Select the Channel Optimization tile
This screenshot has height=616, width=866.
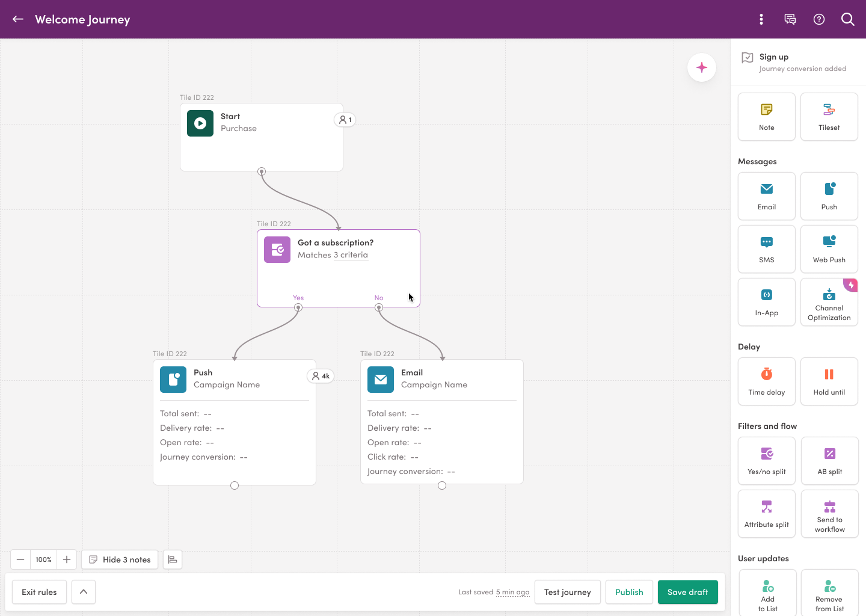[829, 302]
